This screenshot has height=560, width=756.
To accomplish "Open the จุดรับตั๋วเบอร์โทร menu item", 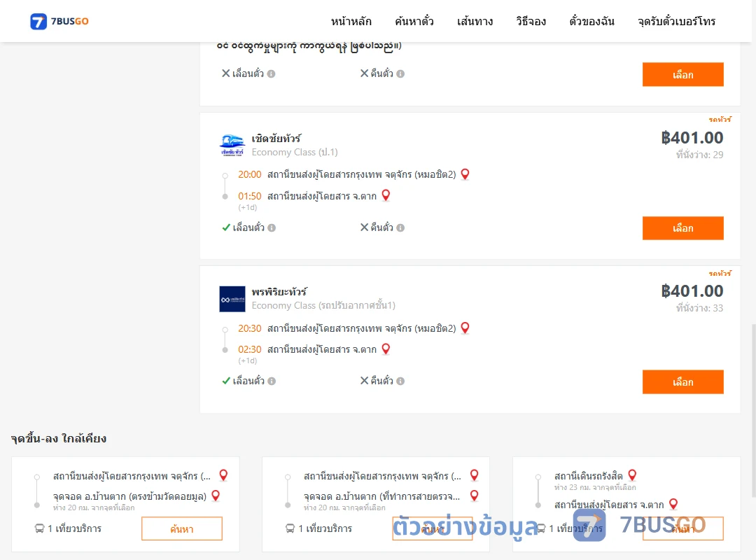I will (x=676, y=21).
